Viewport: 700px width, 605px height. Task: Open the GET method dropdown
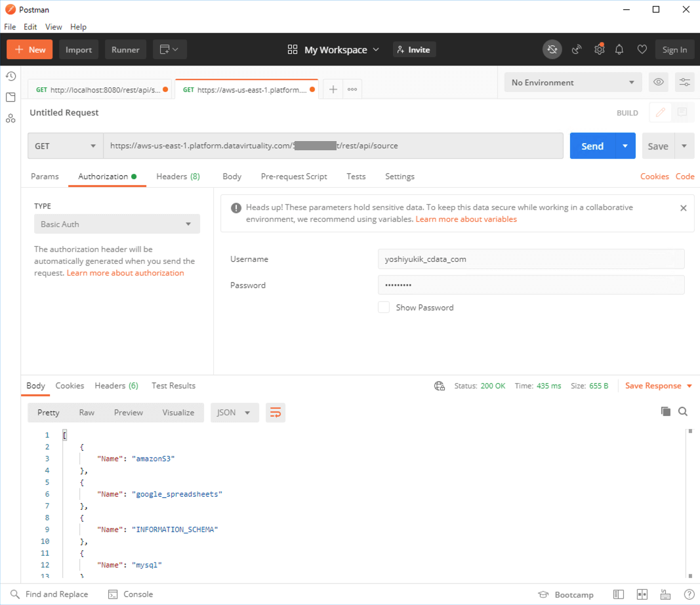65,146
